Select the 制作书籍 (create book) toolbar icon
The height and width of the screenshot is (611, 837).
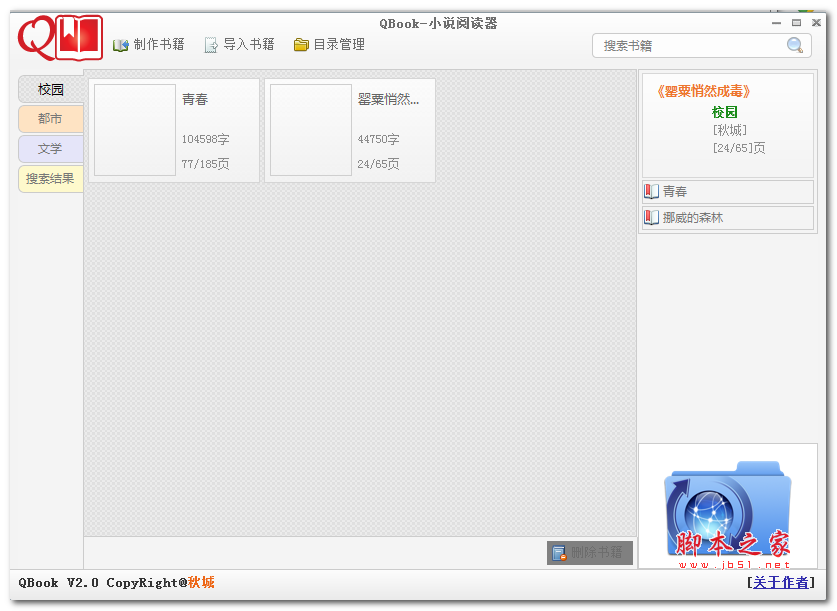120,44
